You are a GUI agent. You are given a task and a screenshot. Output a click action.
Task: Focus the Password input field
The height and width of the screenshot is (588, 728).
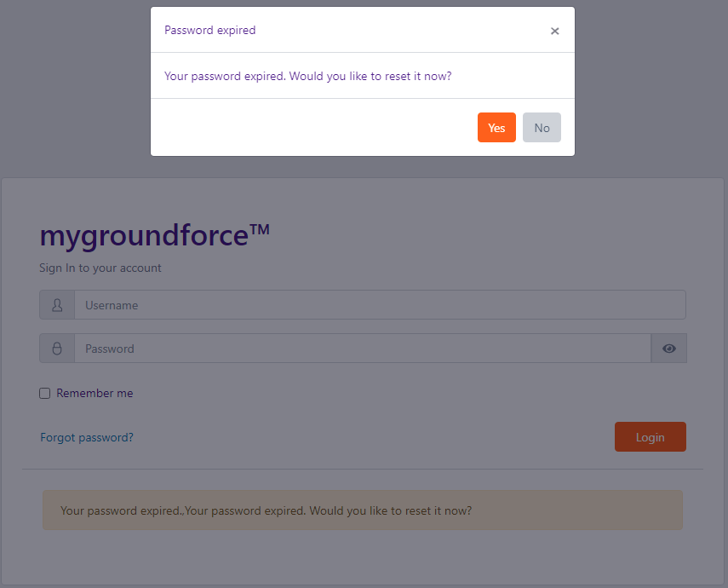(363, 349)
